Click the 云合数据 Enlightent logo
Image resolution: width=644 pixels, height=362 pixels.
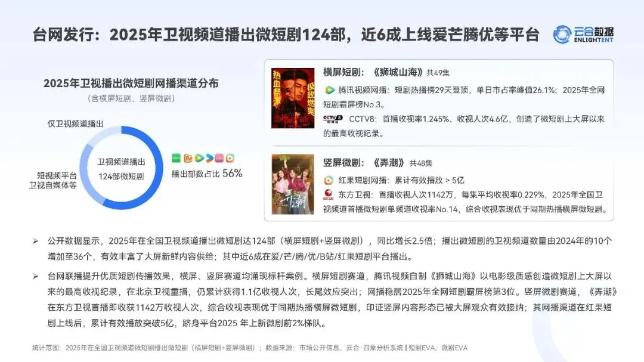[x=583, y=35]
